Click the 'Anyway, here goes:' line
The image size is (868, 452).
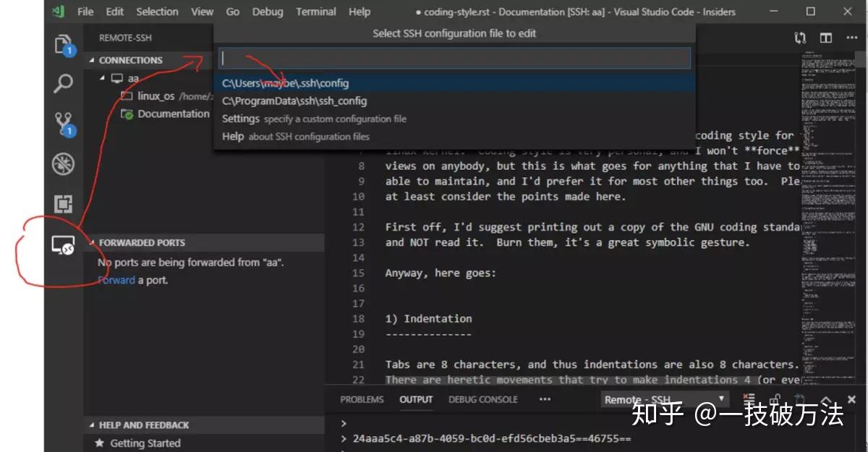[441, 273]
